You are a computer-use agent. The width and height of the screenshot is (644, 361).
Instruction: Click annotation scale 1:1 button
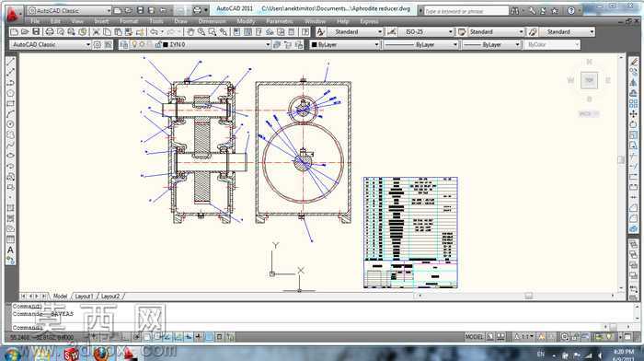(x=525, y=337)
